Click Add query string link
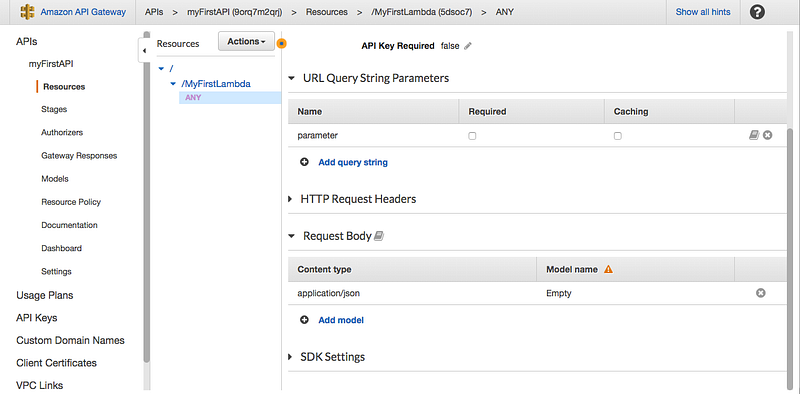 [353, 162]
